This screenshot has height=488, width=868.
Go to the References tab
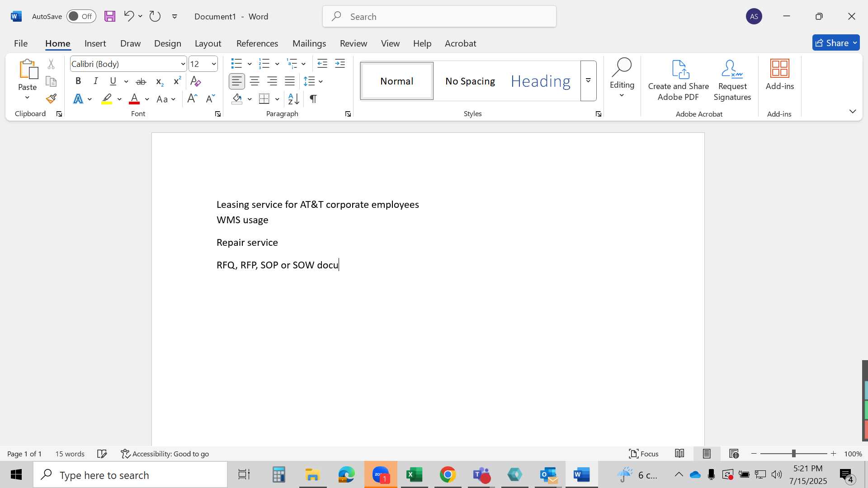257,43
